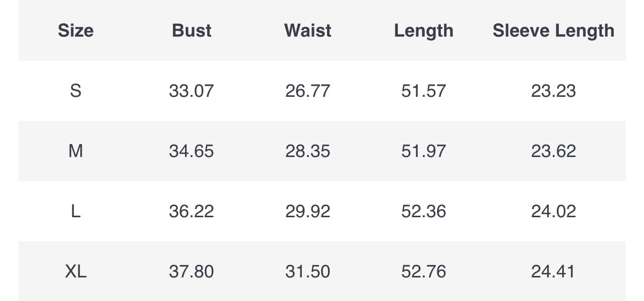
Task: Click the L size row label
Action: pyautogui.click(x=75, y=211)
